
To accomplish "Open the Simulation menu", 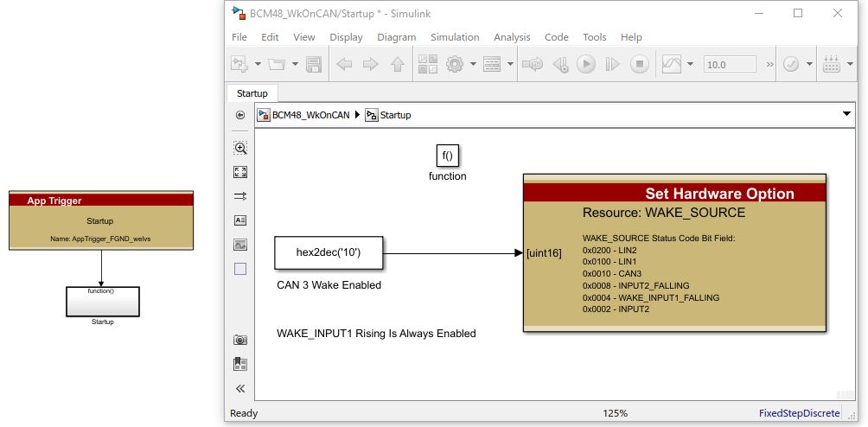I will click(455, 37).
